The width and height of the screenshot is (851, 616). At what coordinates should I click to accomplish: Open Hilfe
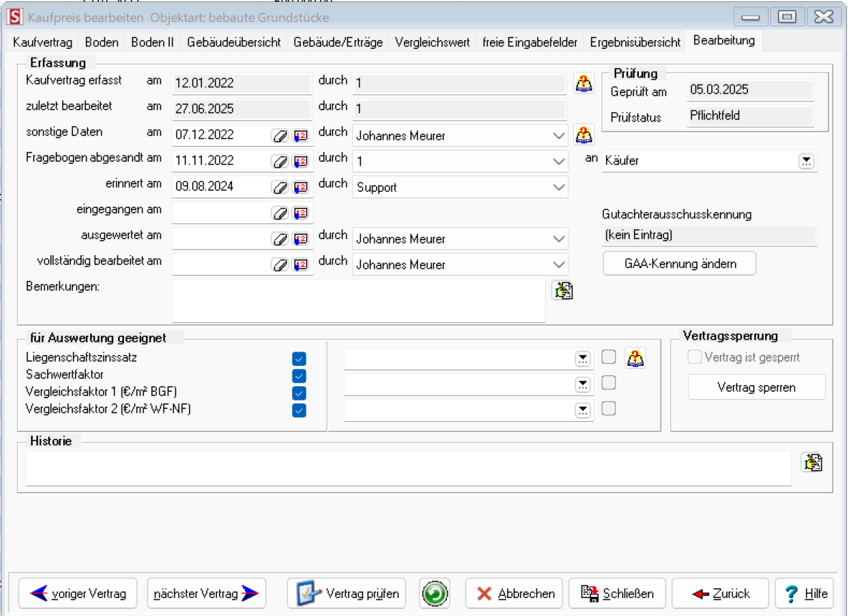tap(805, 593)
